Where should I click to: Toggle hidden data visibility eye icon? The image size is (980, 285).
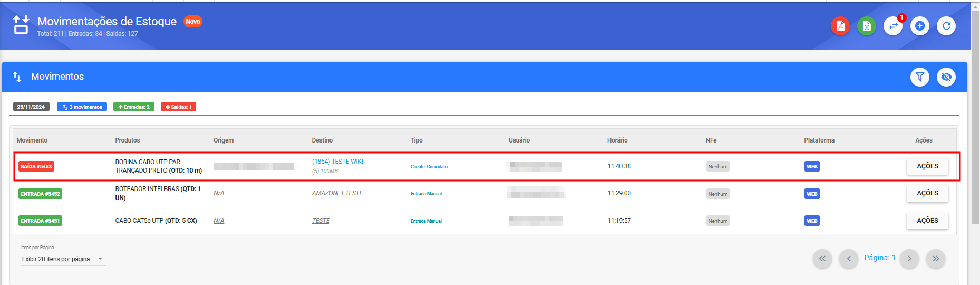point(946,77)
